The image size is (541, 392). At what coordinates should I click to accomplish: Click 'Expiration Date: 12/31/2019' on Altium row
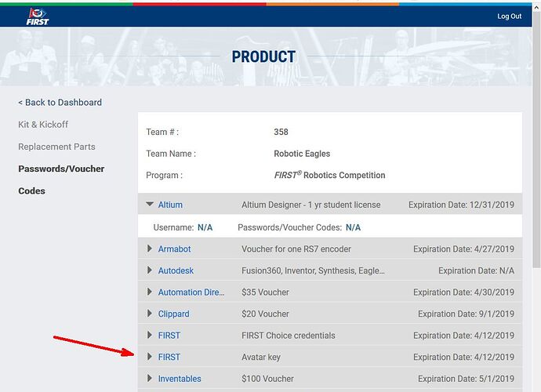(x=461, y=205)
